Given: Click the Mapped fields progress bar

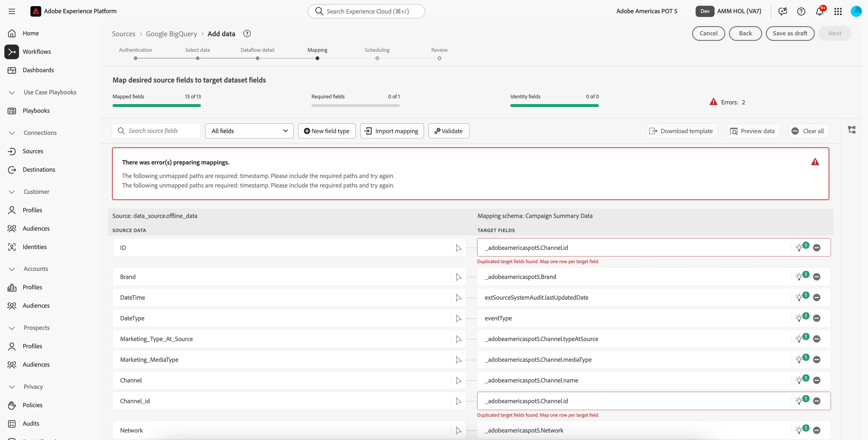Looking at the screenshot, I should coord(157,105).
